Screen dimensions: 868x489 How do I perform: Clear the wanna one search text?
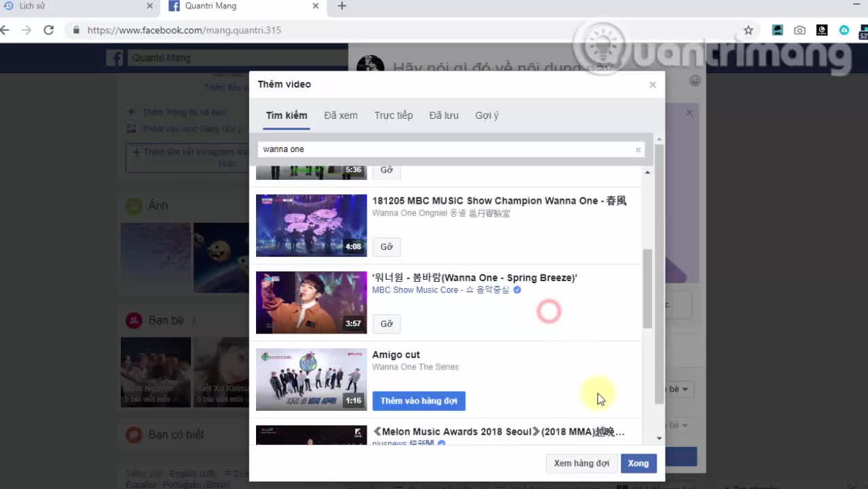coord(638,150)
